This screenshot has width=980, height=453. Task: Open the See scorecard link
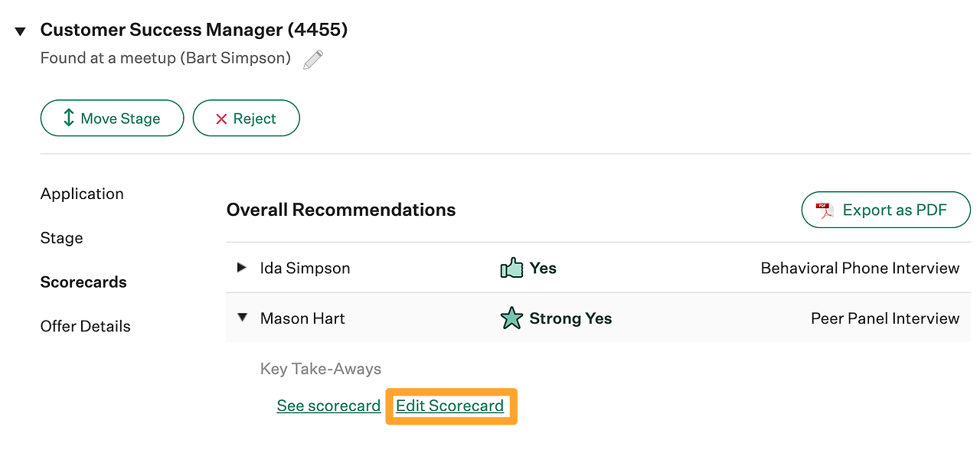pyautogui.click(x=328, y=406)
